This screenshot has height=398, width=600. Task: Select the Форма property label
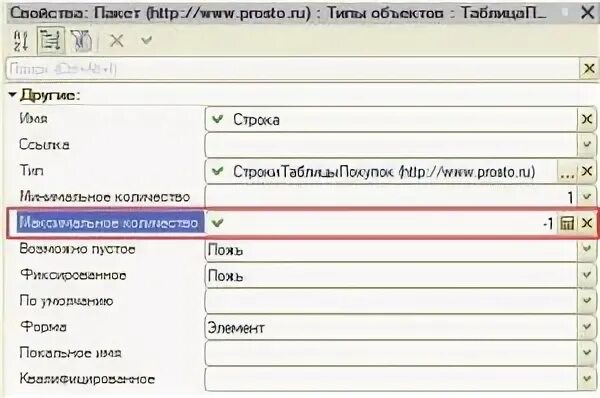(43, 327)
